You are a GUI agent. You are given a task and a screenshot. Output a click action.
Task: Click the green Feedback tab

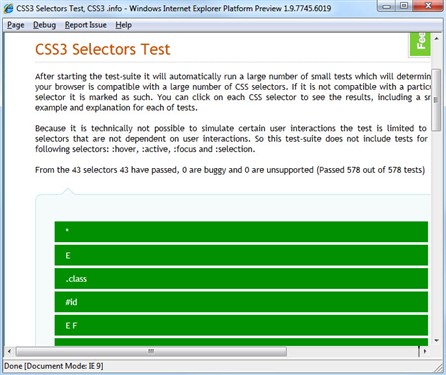click(x=420, y=44)
